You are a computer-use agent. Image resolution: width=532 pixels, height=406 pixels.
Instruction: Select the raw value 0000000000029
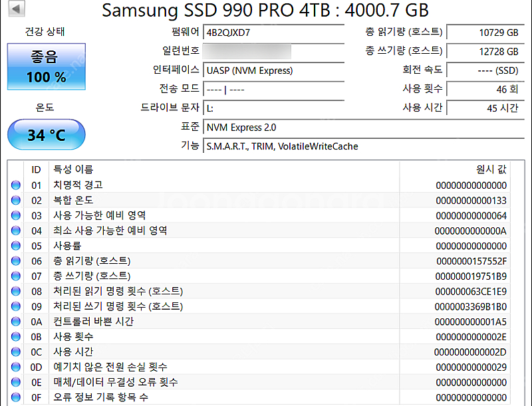(x=471, y=367)
